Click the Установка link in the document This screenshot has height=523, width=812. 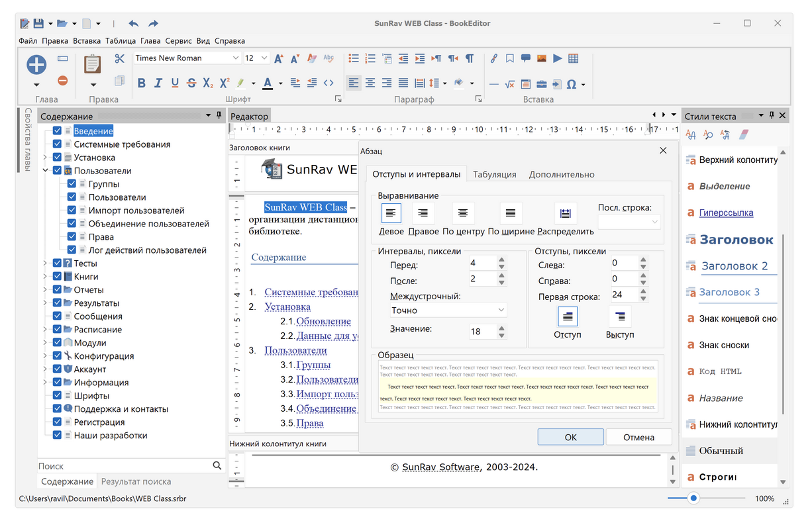click(x=287, y=307)
